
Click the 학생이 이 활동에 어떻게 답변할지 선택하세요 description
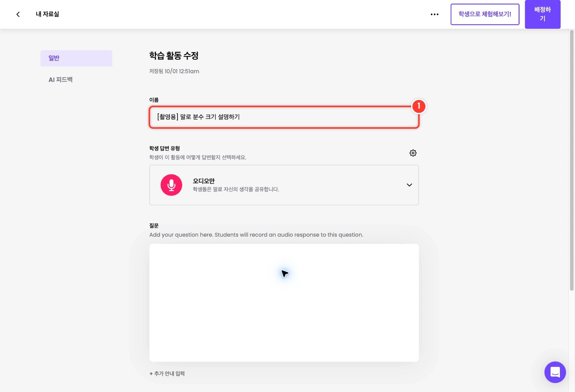(x=198, y=157)
